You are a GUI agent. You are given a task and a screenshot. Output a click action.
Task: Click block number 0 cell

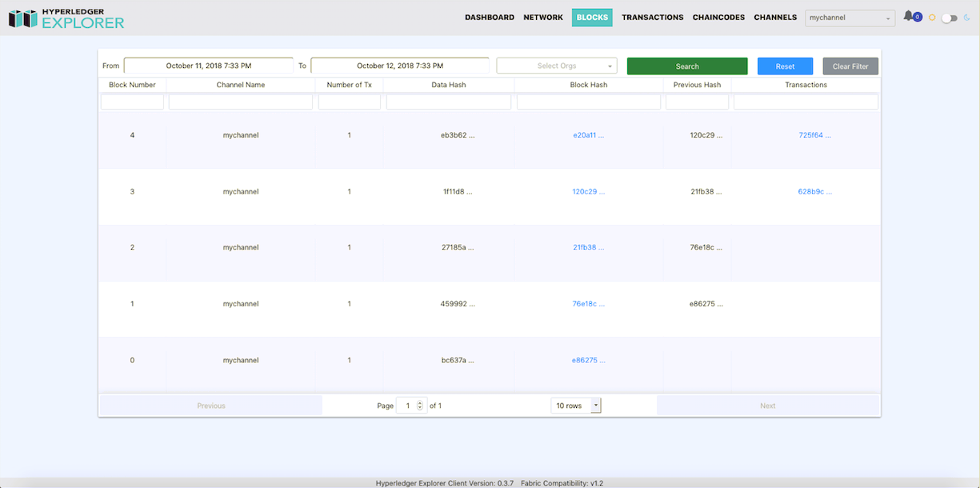[132, 360]
